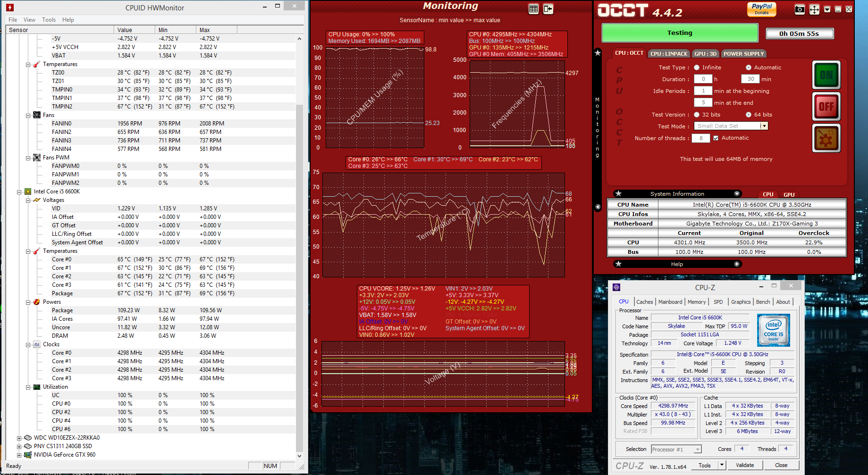
Task: Open the HWMonitor Help menu
Action: 68,20
